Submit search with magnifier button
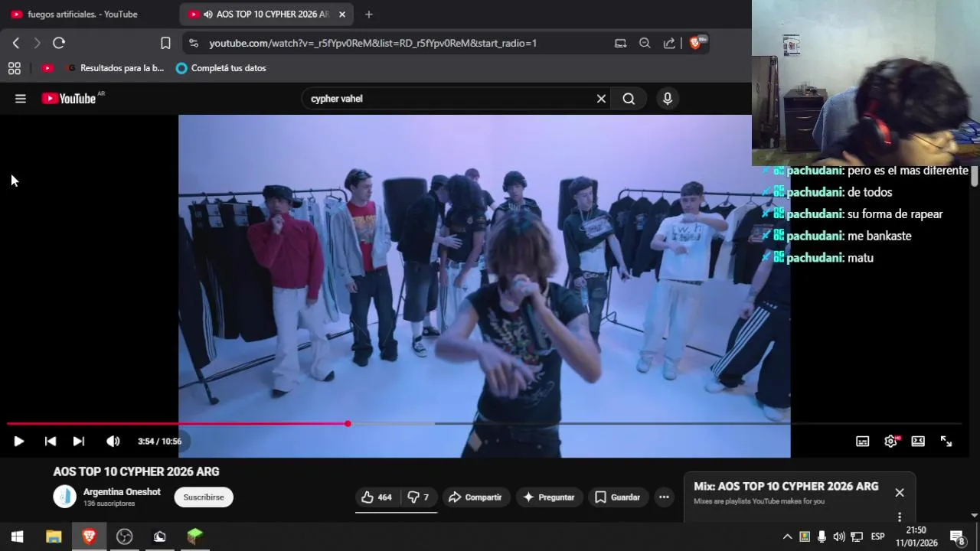 (x=629, y=99)
